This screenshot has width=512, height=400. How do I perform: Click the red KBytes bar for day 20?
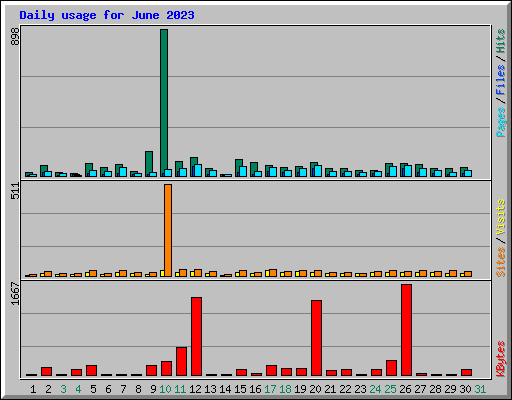pos(316,338)
